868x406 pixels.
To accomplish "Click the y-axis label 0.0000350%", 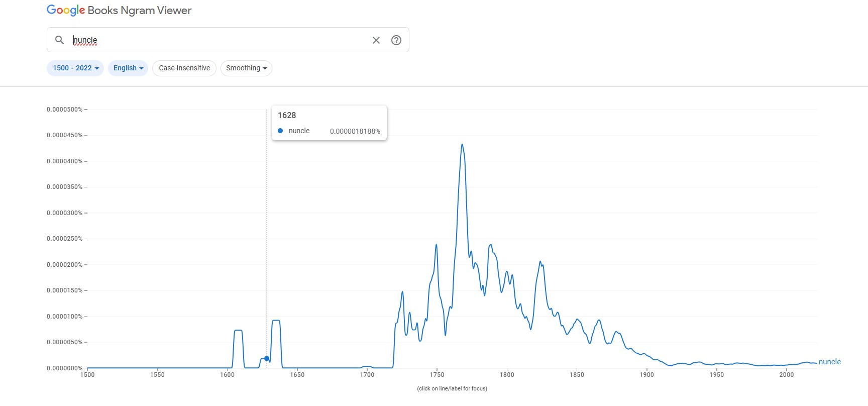I will coord(65,187).
